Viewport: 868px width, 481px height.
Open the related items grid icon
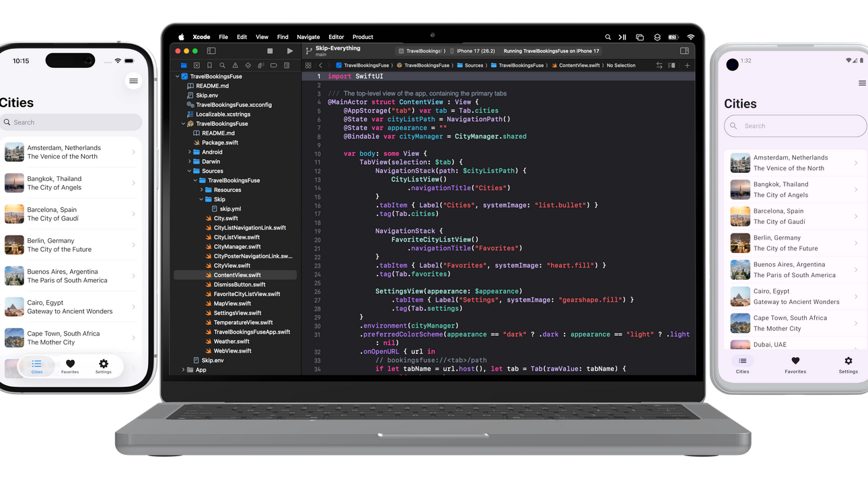tap(308, 66)
